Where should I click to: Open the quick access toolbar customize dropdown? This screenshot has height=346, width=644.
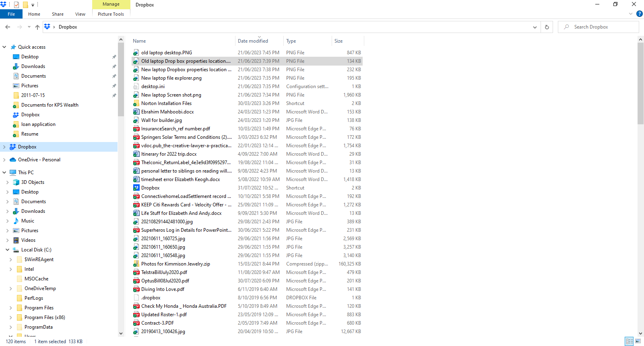33,5
